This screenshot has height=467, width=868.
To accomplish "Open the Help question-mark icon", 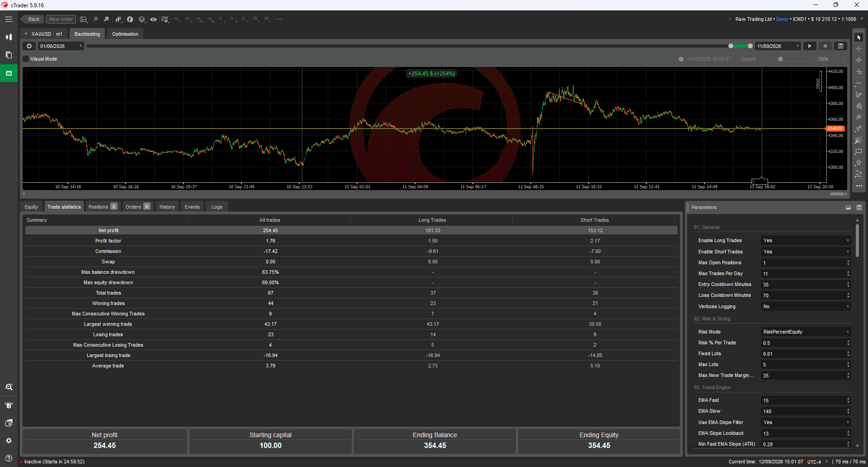I will 9,458.
